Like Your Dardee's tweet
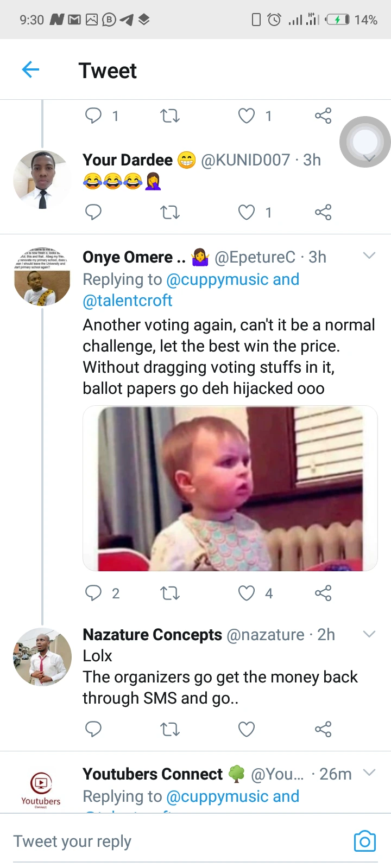Viewport: 391px width, 868px height. click(x=247, y=212)
